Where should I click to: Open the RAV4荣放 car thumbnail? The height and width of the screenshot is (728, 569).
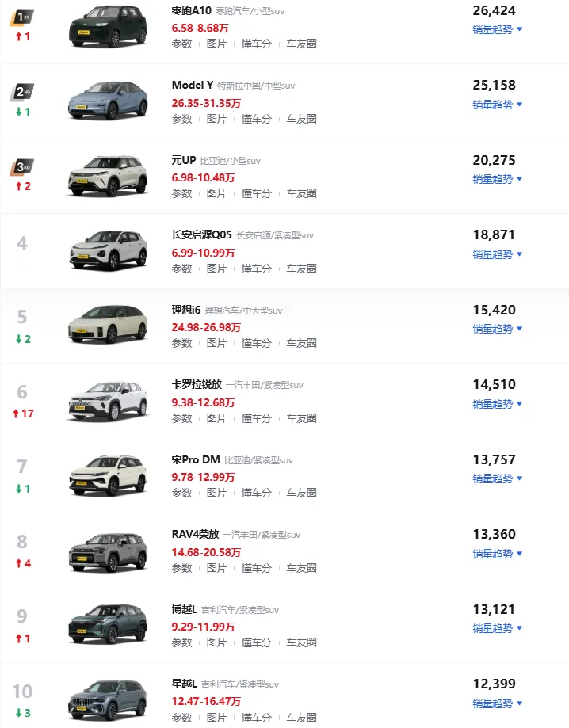click(108, 552)
